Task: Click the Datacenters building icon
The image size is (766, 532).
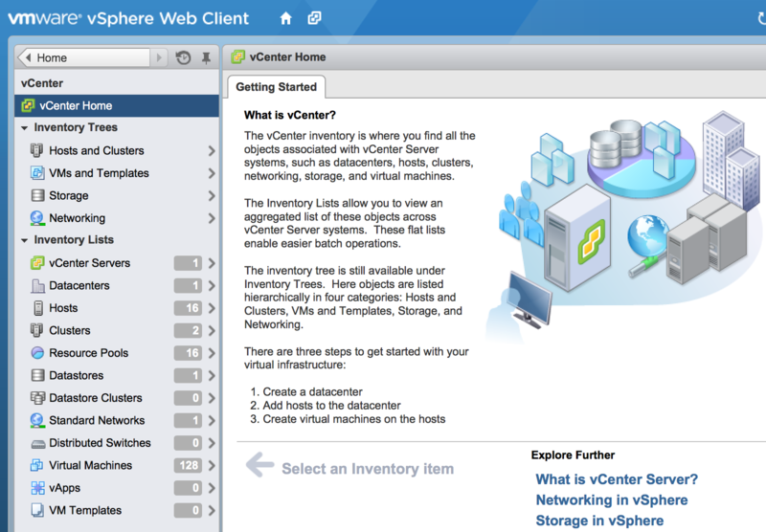Action: [x=37, y=285]
